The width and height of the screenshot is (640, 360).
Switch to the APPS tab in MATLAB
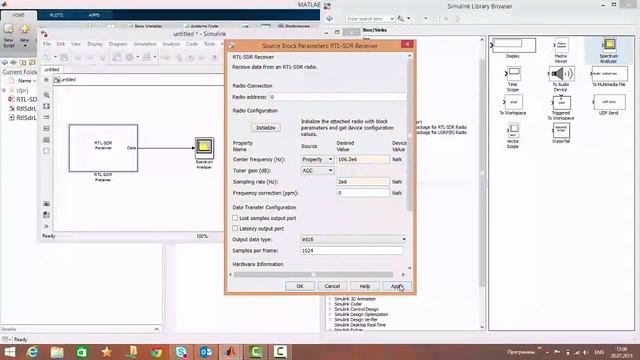(94, 15)
